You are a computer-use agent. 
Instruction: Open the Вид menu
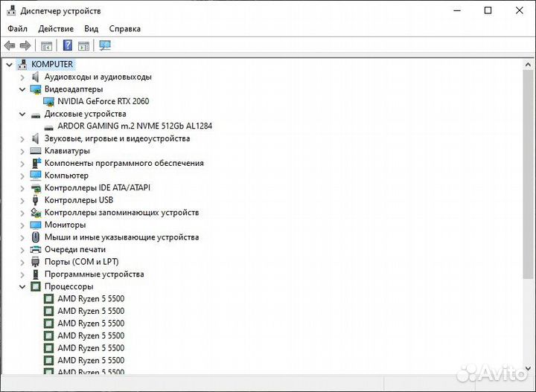92,29
